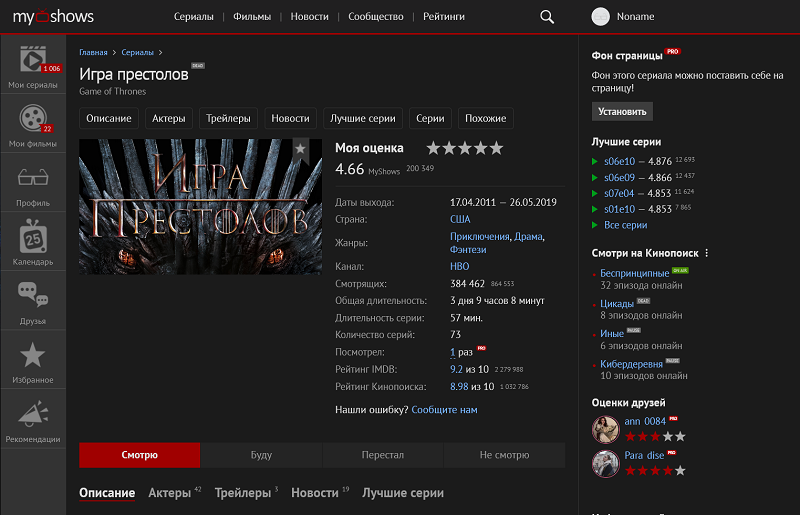Viewport: 800px width, 515px height.
Task: Switch to bottom Новости tab
Action: tap(315, 493)
